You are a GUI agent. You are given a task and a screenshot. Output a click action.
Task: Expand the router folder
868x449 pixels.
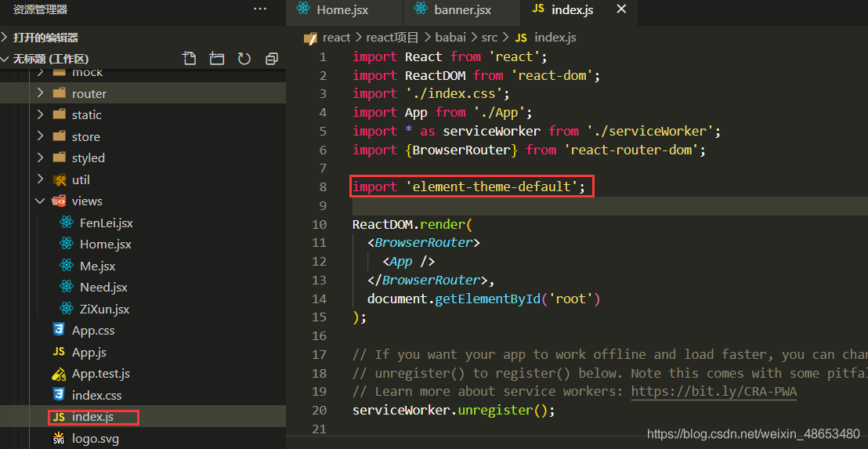point(89,93)
